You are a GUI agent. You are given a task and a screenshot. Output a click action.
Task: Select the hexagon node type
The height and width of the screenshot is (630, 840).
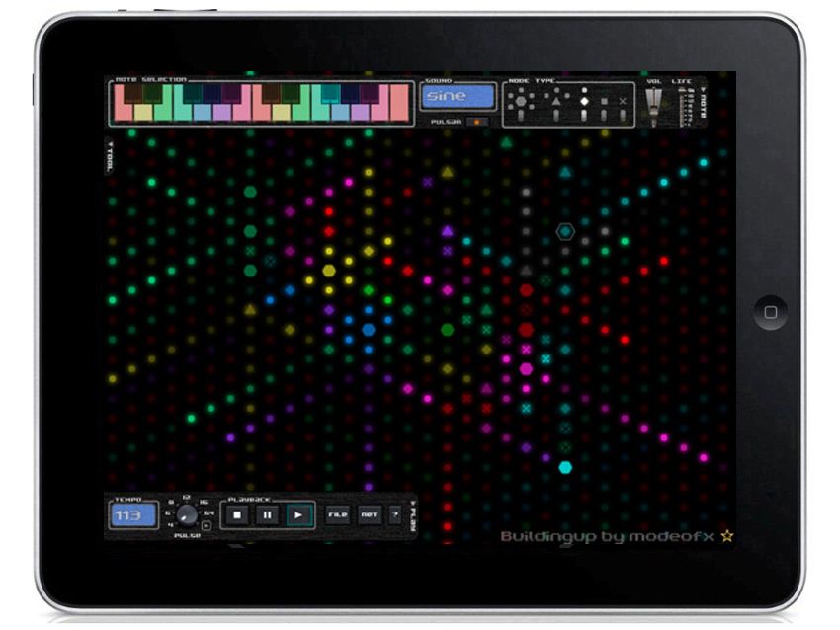pos(521,100)
